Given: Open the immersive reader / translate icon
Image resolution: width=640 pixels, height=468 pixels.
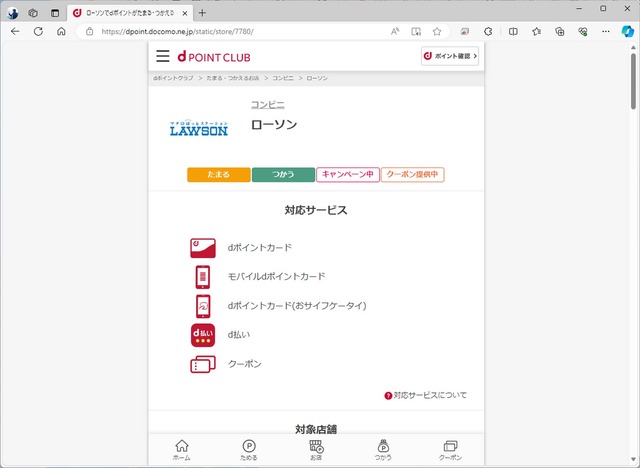Looking at the screenshot, I should coord(416,31).
